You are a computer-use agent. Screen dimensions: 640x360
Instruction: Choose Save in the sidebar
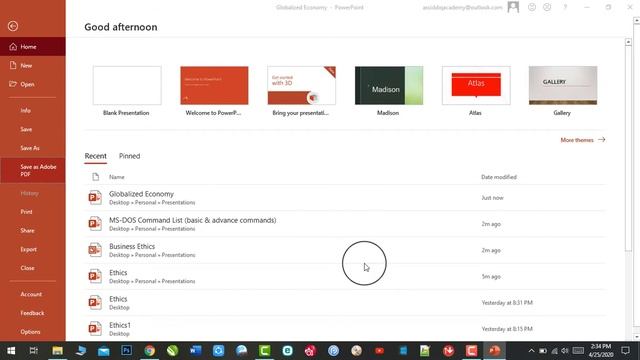33,129
